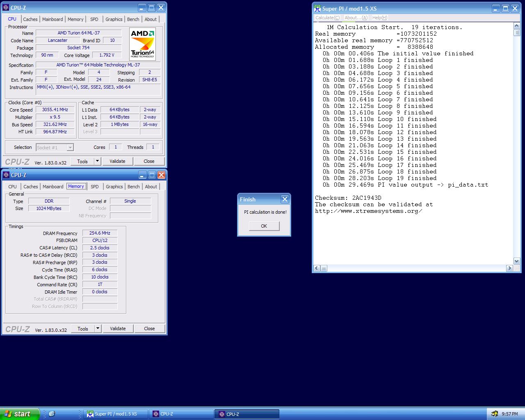Viewport: 525px width, 420px height.
Task: Click Validate in the top CPU-Z window
Action: click(117, 161)
